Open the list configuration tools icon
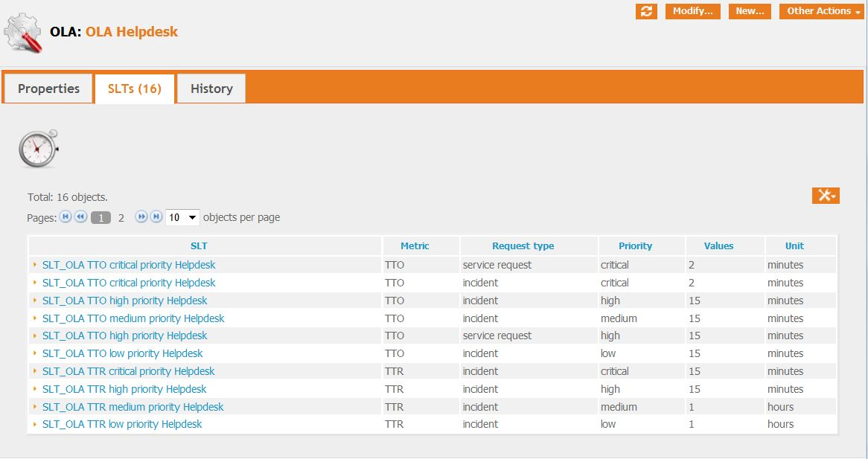Screen dimensions: 868x459 pyautogui.click(x=826, y=195)
